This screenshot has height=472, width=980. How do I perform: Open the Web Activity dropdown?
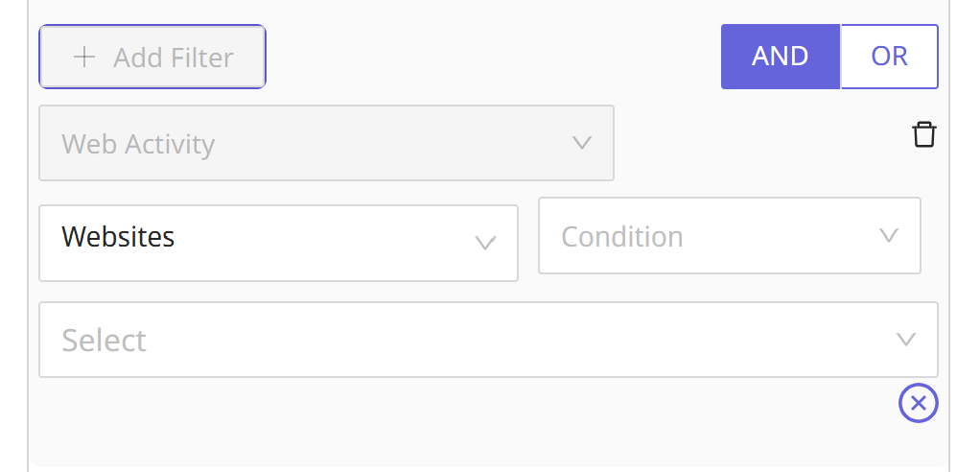click(326, 143)
